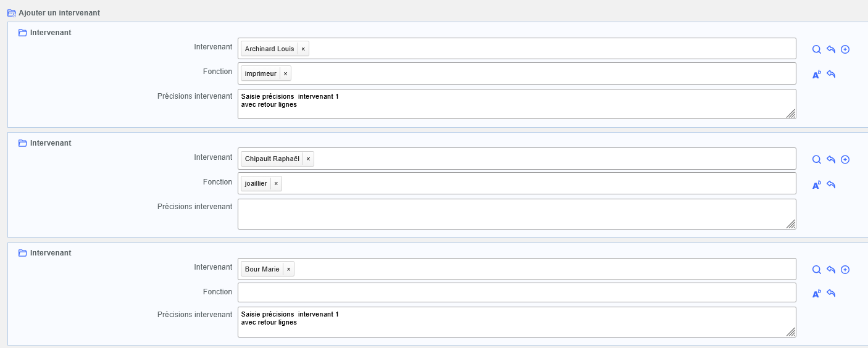The height and width of the screenshot is (348, 868).
Task: Remove the imprimeur function tag
Action: point(285,73)
